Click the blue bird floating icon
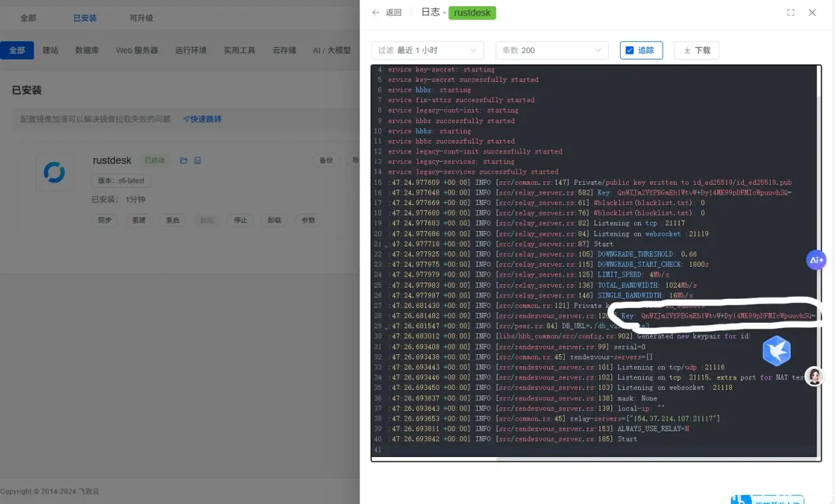Viewport: 835px width, 504px height. pyautogui.click(x=776, y=351)
